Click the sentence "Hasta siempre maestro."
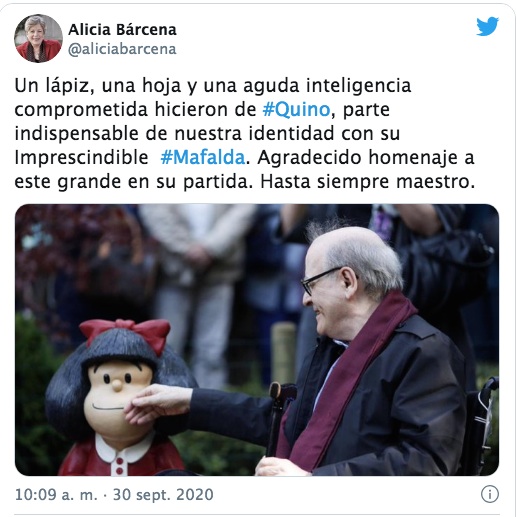 tap(367, 182)
